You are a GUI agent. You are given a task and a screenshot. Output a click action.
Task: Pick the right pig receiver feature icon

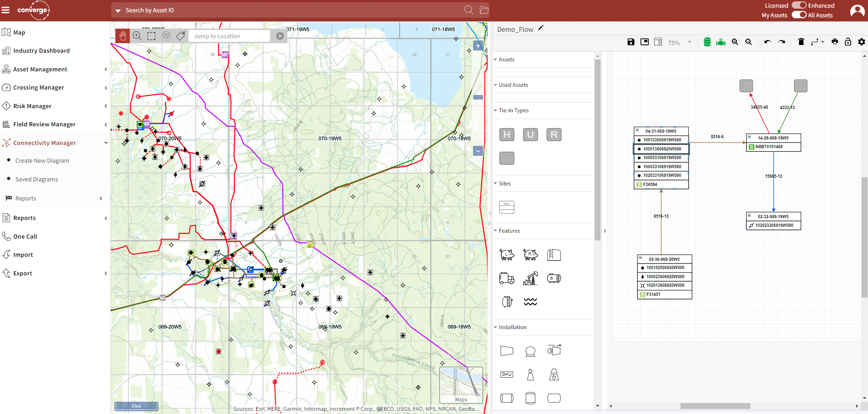point(530,254)
